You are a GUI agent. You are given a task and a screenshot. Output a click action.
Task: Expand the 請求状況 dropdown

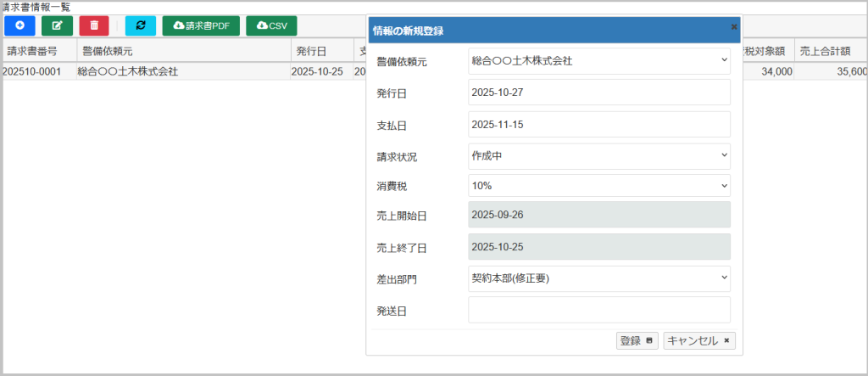[598, 156]
